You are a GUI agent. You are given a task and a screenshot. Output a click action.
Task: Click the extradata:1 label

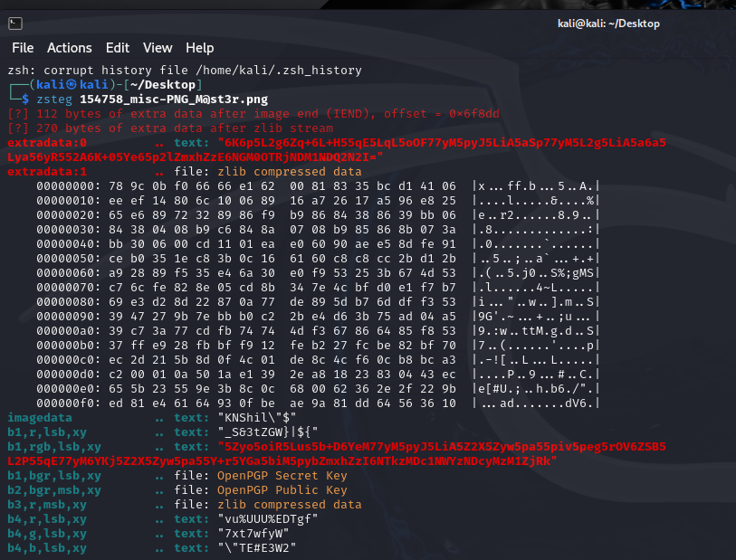click(x=47, y=171)
